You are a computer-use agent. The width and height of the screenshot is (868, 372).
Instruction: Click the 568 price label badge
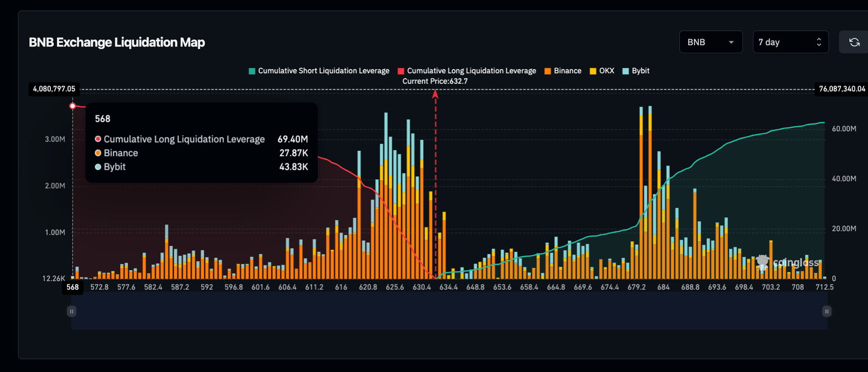(72, 287)
